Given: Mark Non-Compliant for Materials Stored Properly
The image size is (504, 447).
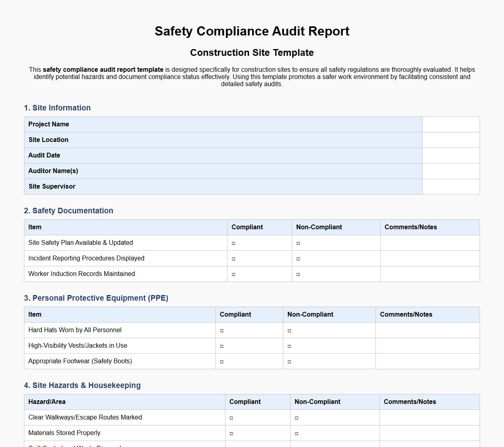Looking at the screenshot, I should [295, 433].
